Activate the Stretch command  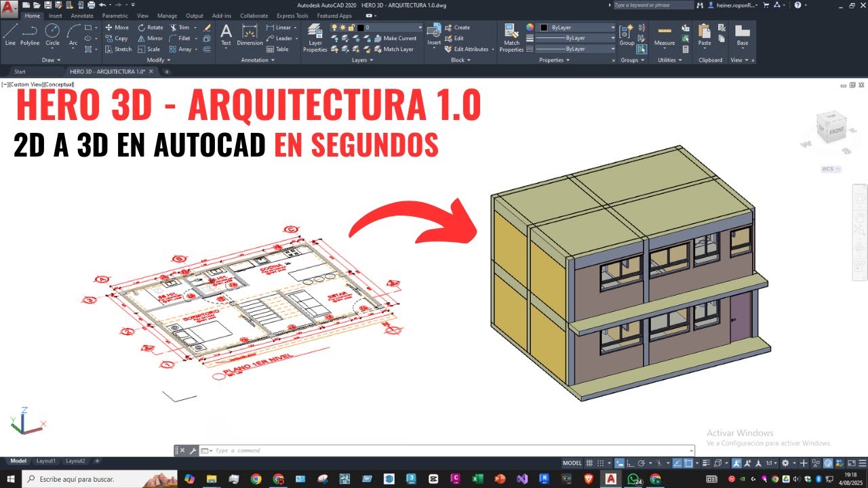coord(118,49)
